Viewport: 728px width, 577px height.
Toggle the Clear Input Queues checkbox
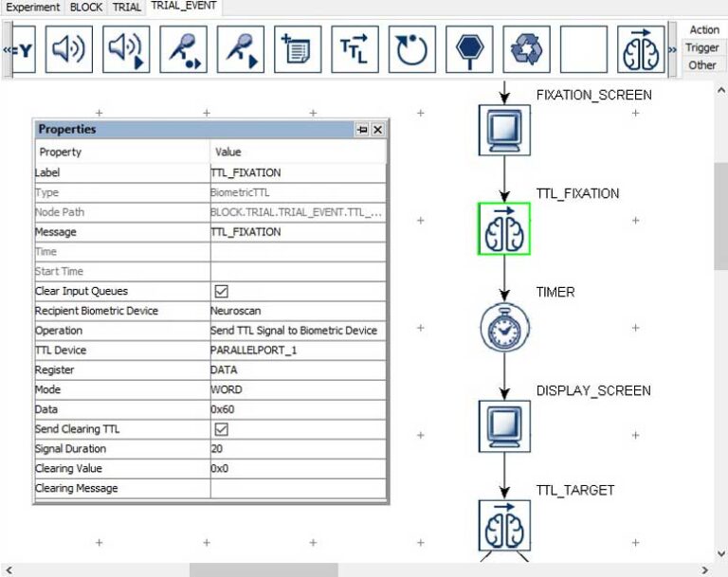pos(222,292)
